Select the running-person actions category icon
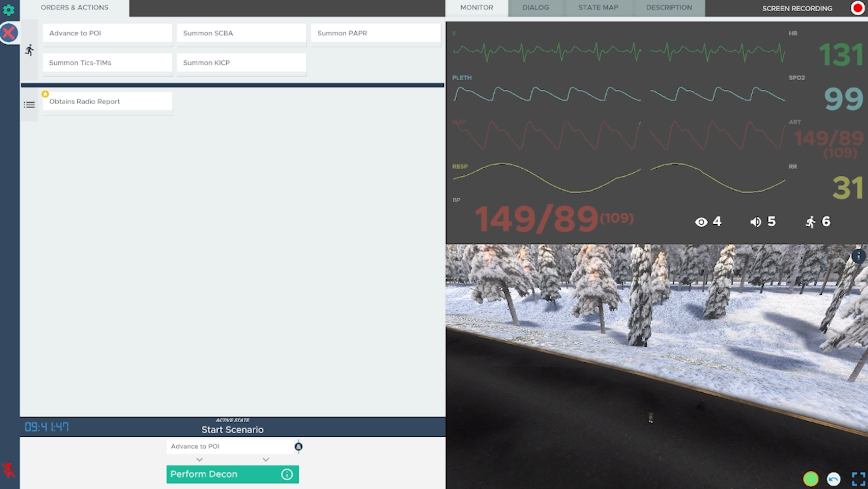 click(29, 50)
